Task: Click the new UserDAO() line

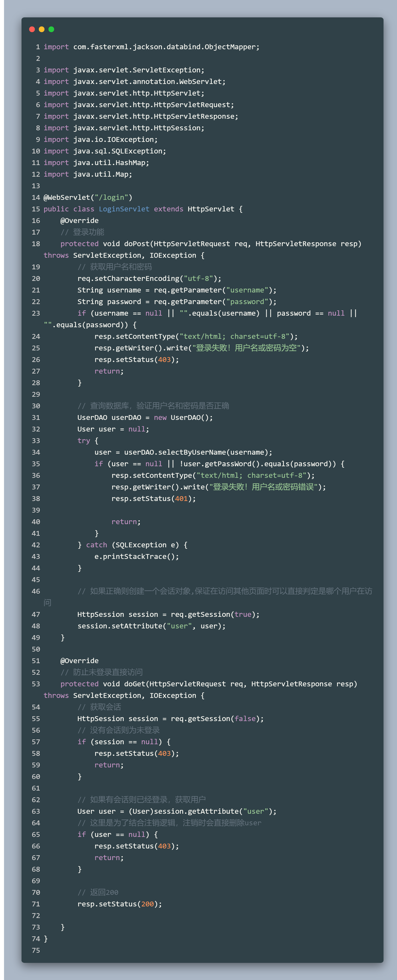Action: pyautogui.click(x=145, y=417)
